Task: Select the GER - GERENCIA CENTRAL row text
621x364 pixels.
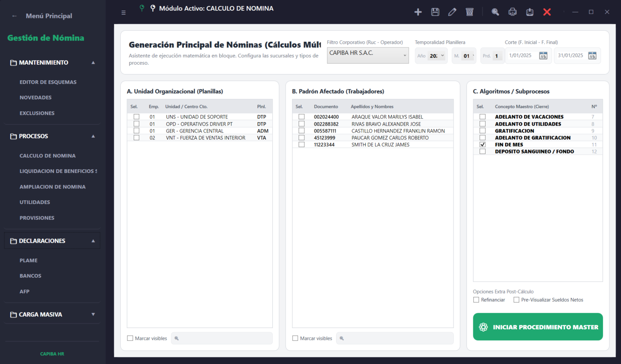Action: (195, 131)
